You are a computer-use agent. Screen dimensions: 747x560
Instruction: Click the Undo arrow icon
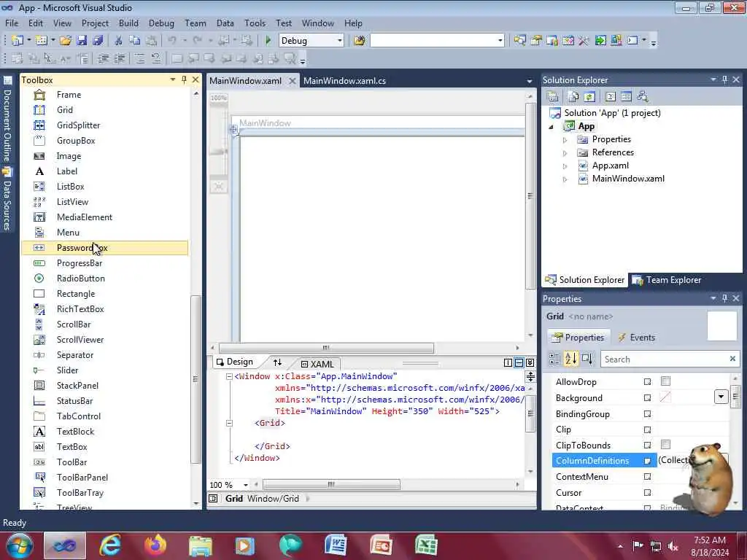(172, 41)
